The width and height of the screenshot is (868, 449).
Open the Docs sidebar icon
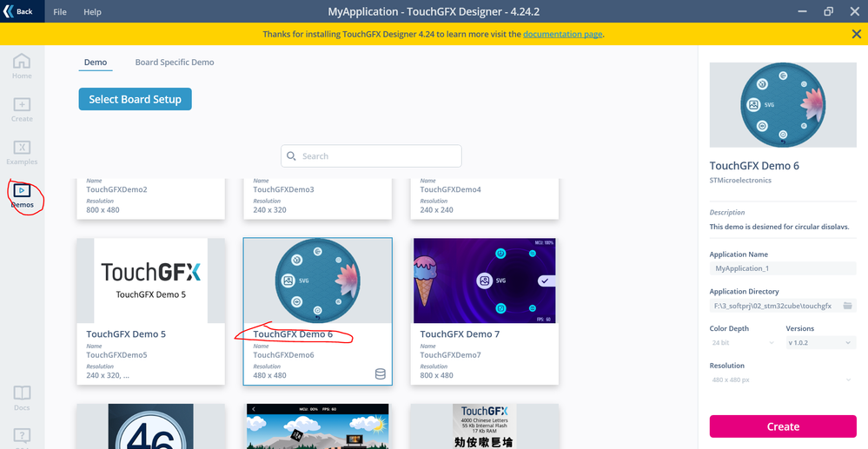(x=22, y=398)
